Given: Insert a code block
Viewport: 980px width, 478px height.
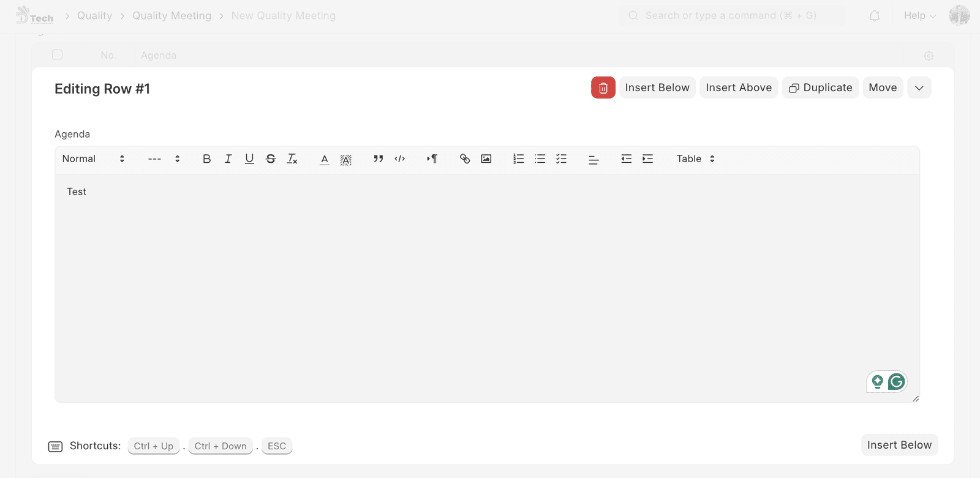Looking at the screenshot, I should click(400, 159).
